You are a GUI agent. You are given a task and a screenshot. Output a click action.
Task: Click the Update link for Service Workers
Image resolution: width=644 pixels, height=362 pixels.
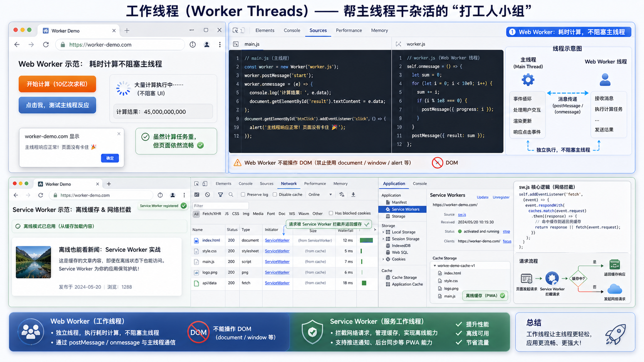click(483, 197)
